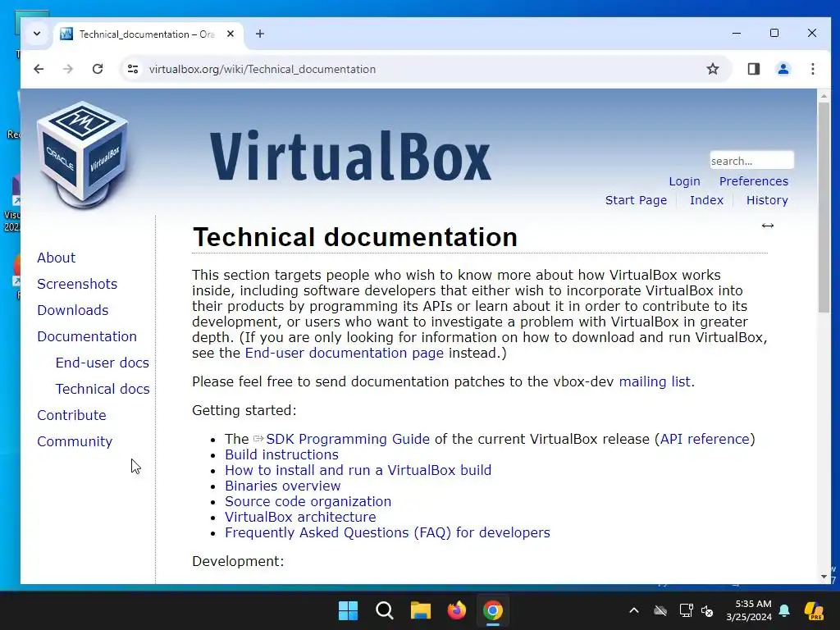Click the muted volume tray icon
The width and height of the screenshot is (840, 630).
click(707, 610)
